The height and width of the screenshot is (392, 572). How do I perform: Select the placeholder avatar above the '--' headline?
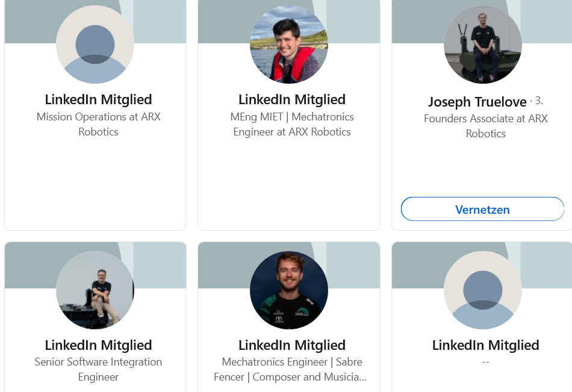[x=483, y=290]
